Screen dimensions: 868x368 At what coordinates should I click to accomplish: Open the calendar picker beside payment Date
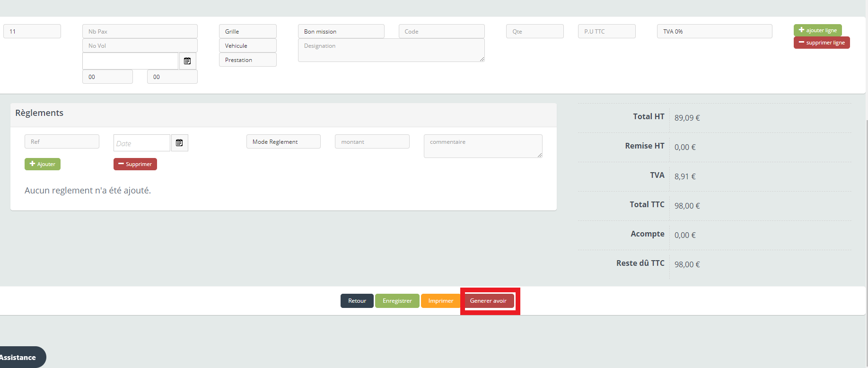179,143
